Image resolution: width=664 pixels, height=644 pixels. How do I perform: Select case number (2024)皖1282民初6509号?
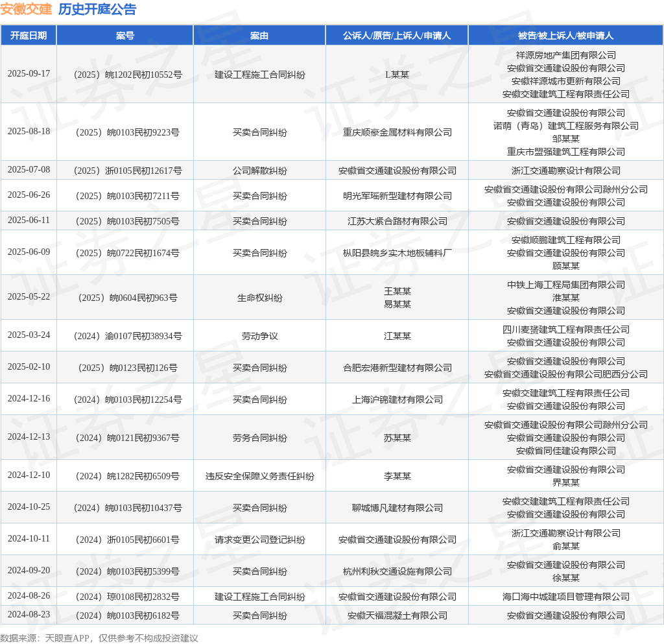(x=128, y=476)
